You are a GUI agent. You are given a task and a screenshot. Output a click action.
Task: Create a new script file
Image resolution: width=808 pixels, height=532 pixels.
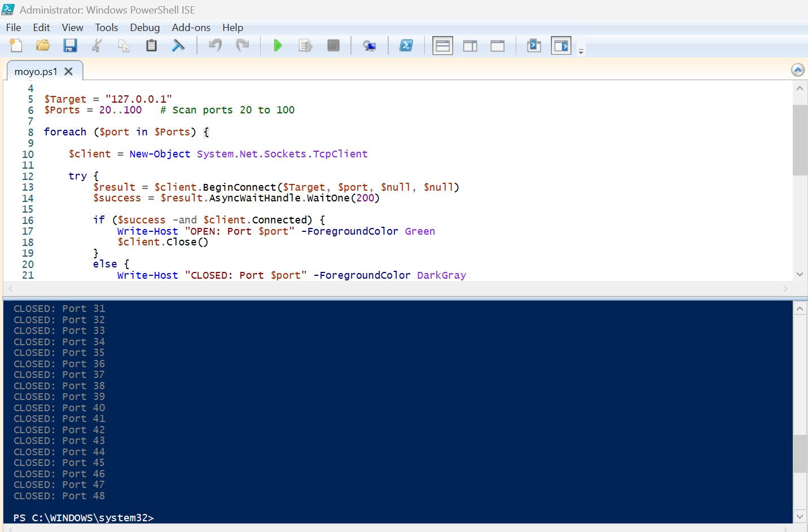16,46
